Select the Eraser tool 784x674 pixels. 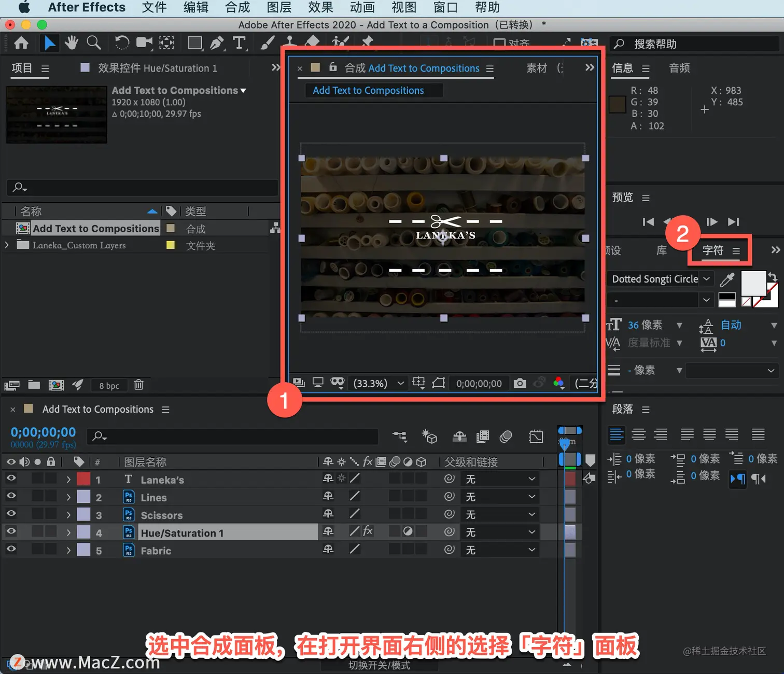pos(312,41)
